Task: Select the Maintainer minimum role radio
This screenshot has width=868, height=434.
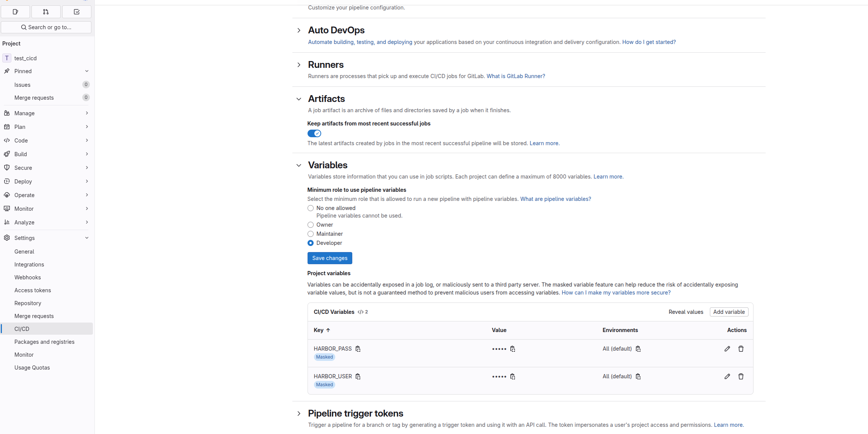Action: click(311, 234)
